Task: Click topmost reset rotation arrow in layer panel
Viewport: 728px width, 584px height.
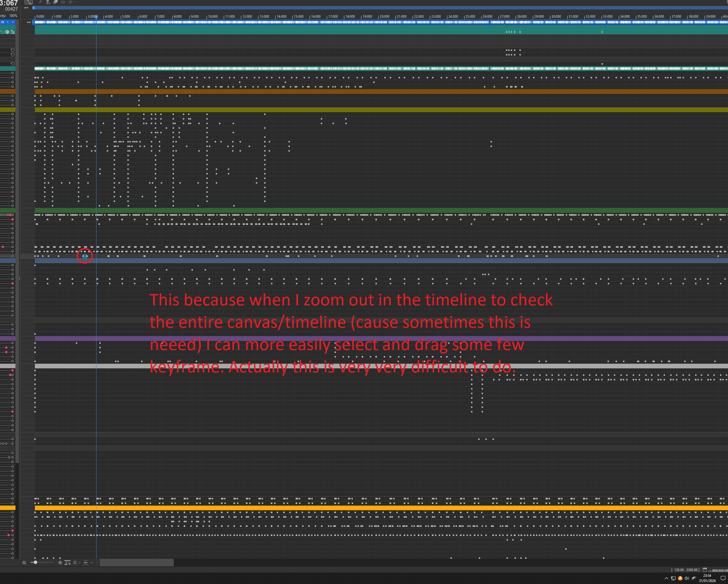Action: tap(13, 50)
